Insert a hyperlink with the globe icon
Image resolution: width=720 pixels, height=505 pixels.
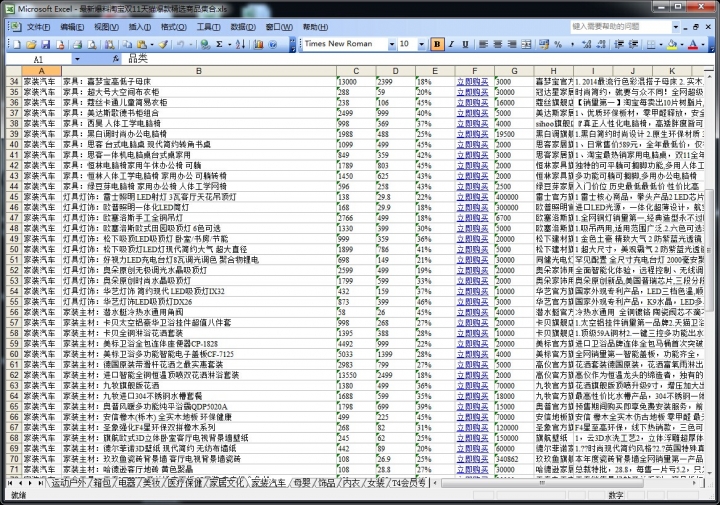[x=205, y=45]
